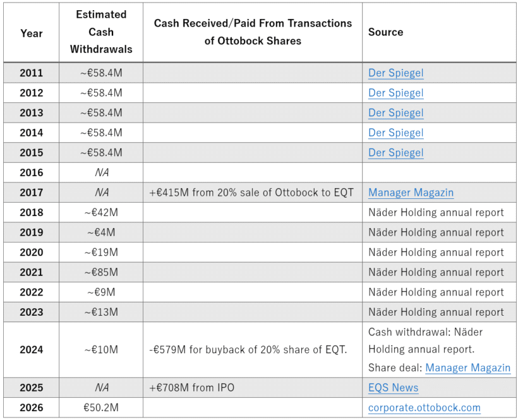Select the Year column header

[32, 33]
